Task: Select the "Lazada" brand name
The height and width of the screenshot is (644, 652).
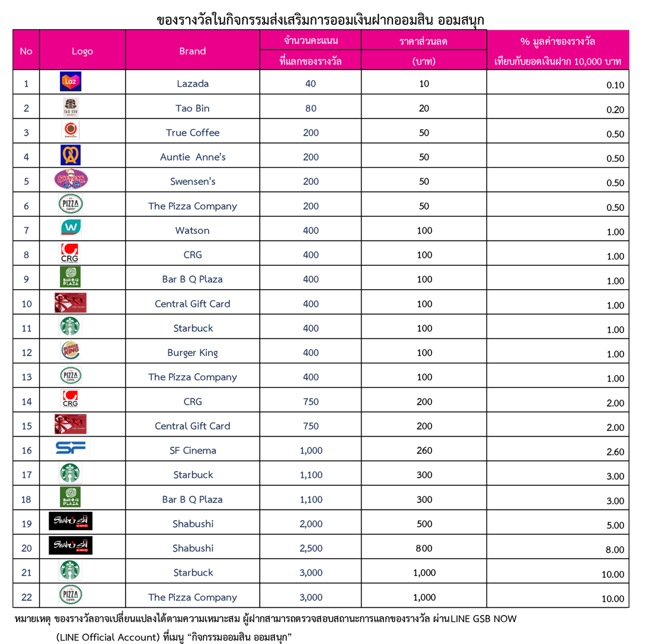Action: pyautogui.click(x=193, y=84)
